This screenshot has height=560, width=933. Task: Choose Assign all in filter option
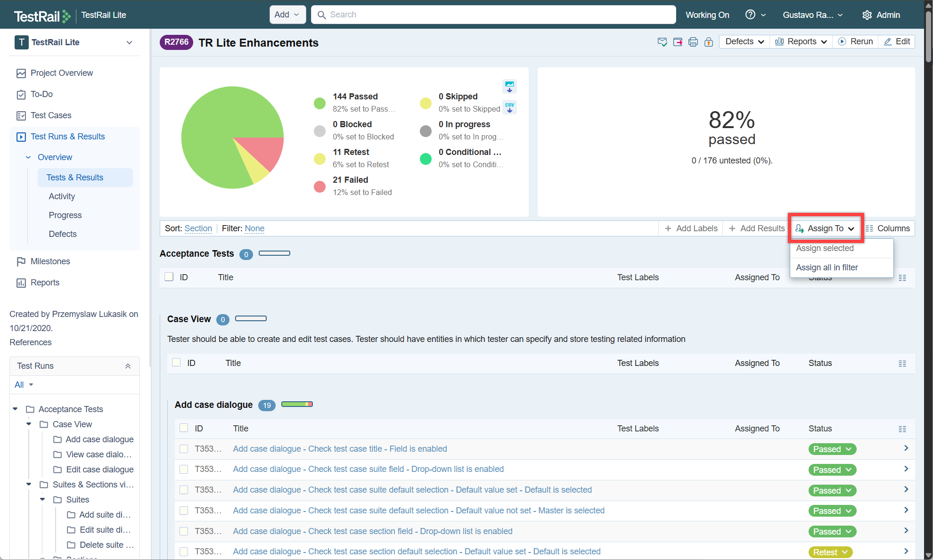pos(827,268)
